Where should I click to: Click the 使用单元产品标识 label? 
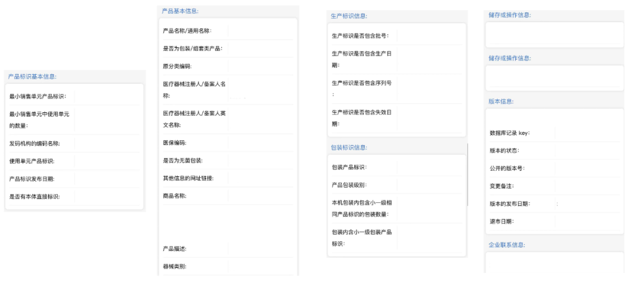[x=32, y=161]
